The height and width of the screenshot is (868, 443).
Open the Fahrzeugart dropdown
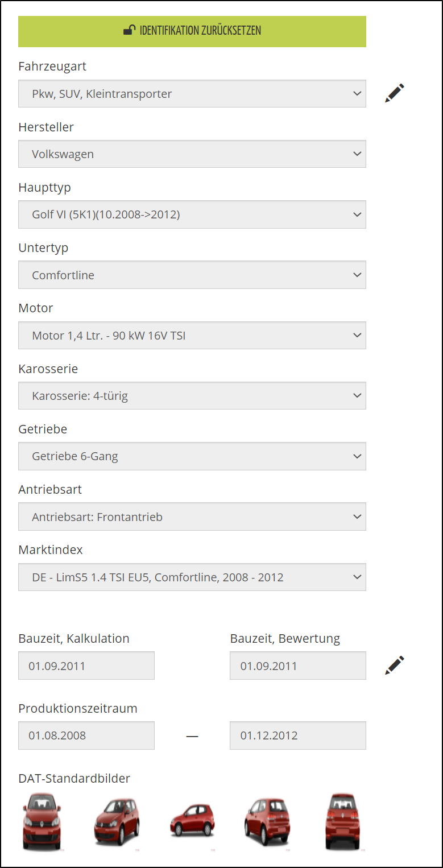click(192, 94)
